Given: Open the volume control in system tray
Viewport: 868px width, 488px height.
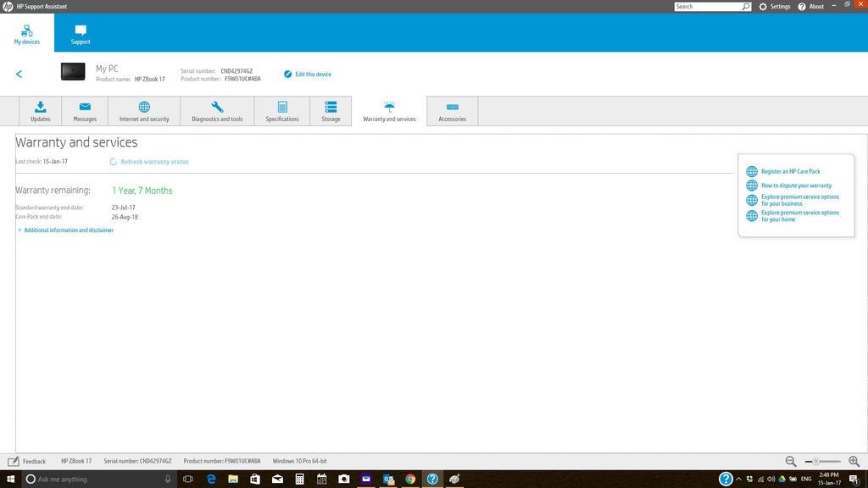Looking at the screenshot, I should pos(771,480).
